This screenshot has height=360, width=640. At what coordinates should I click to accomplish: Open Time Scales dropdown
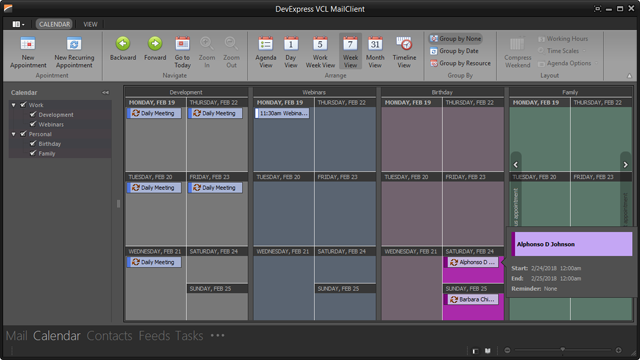point(562,51)
